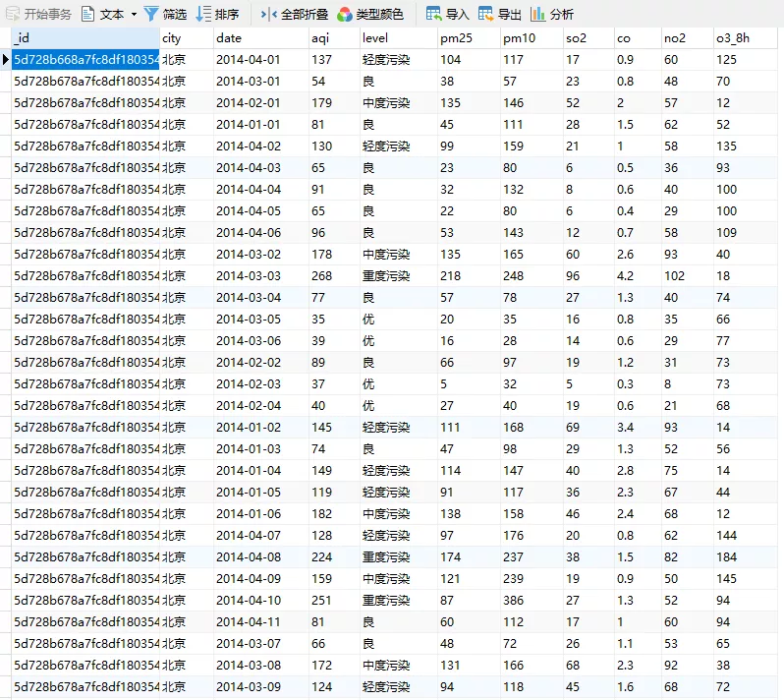Click city cell in 2014-04-06 row

pos(187,233)
